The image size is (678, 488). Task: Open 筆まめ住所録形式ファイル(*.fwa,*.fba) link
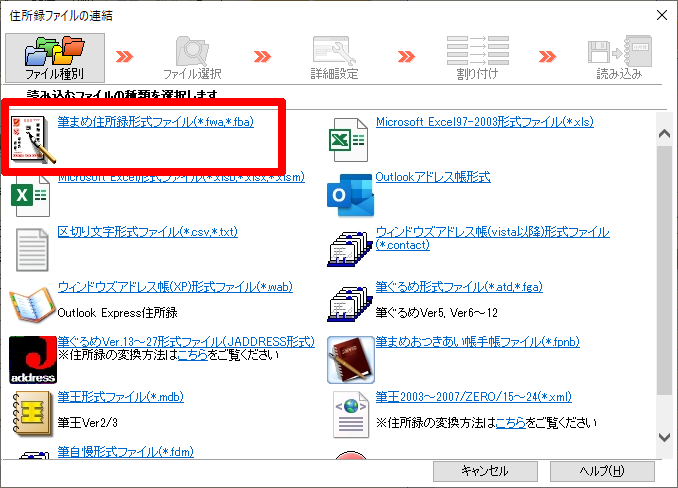click(156, 122)
